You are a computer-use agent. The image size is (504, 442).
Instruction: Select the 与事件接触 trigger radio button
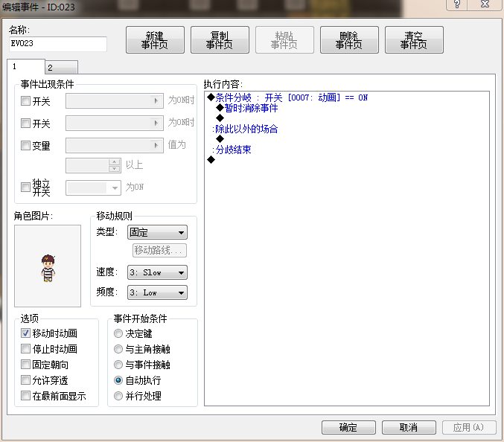[x=118, y=365]
